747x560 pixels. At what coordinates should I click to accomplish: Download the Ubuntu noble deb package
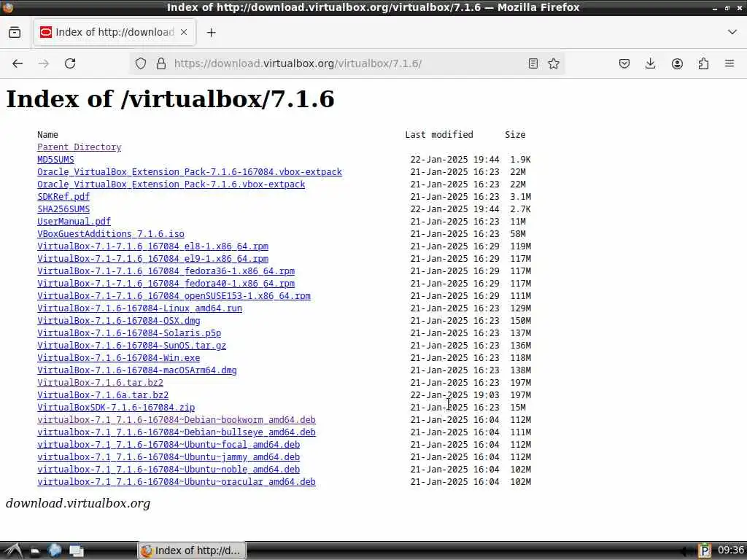coord(169,469)
